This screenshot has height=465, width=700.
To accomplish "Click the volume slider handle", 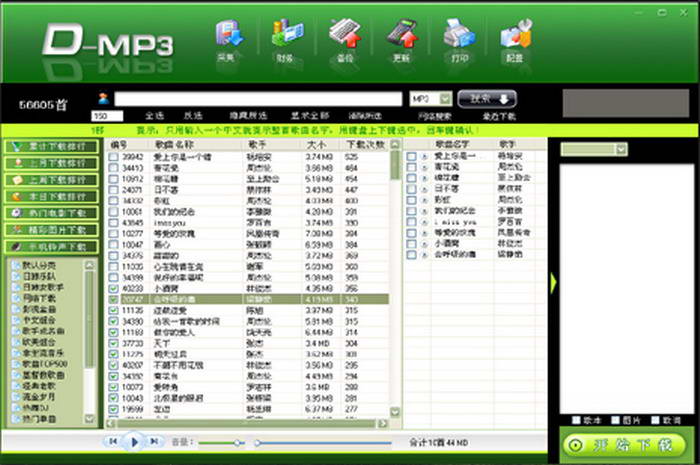I will [238, 443].
